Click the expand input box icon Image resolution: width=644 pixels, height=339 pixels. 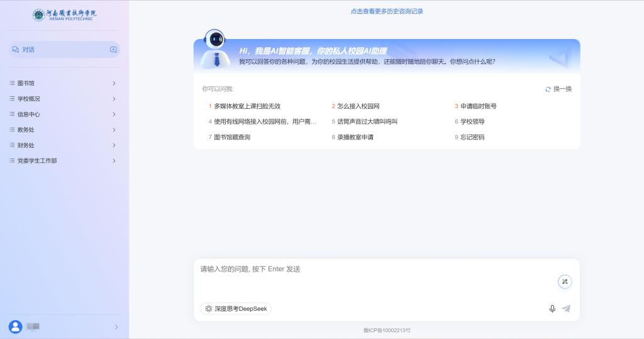click(565, 282)
